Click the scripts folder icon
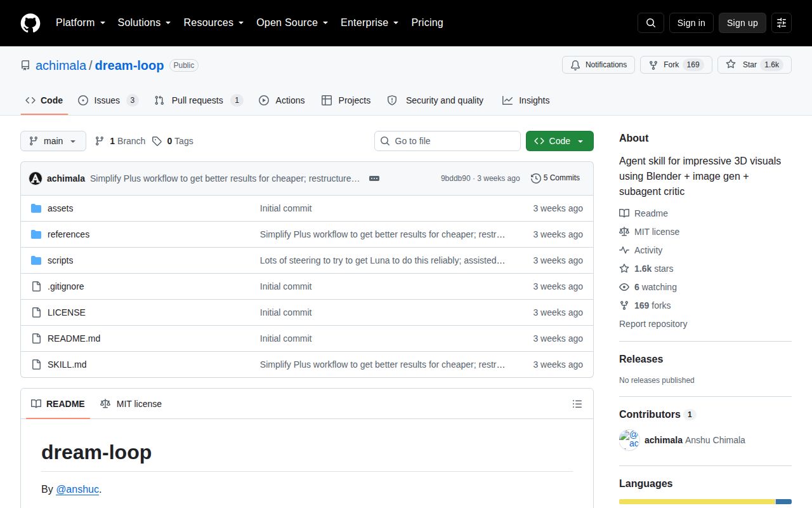This screenshot has height=508, width=812. coord(36,260)
